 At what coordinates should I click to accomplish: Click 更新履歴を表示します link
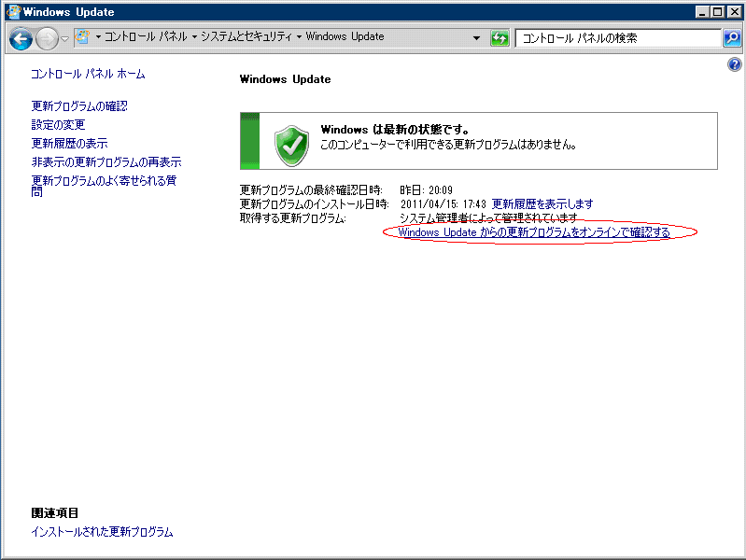tap(542, 204)
